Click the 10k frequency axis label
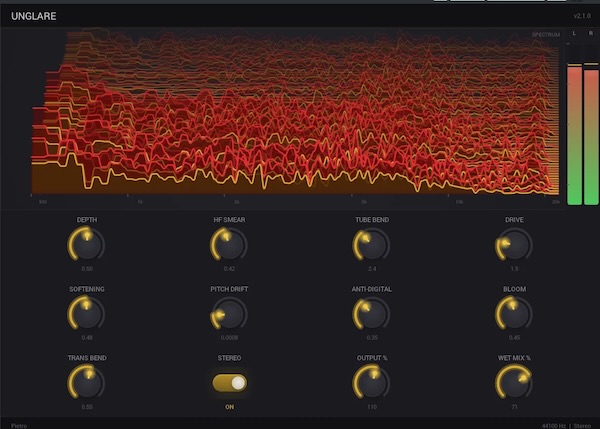 click(459, 202)
